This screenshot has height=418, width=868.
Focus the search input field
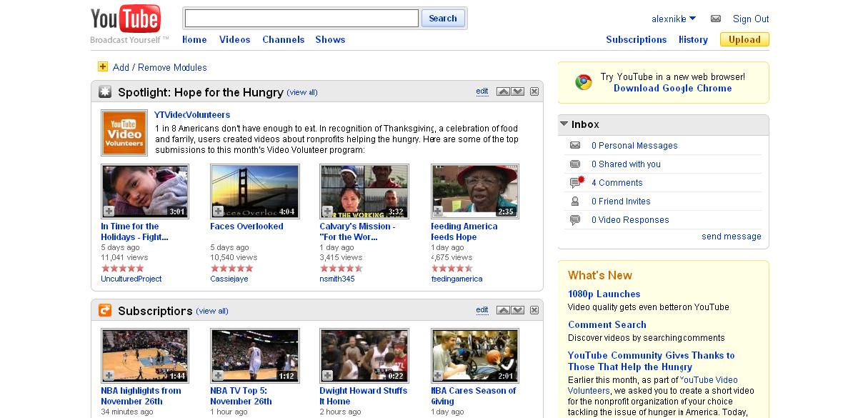(x=301, y=18)
